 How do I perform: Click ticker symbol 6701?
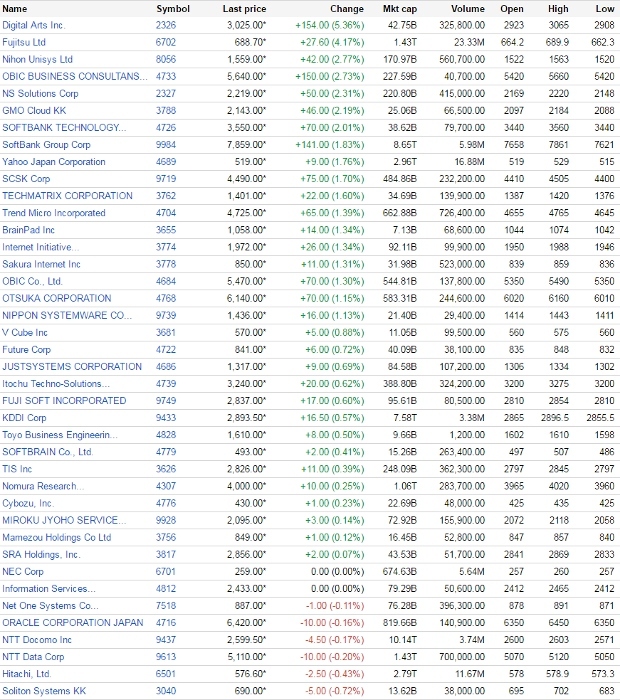coord(166,572)
